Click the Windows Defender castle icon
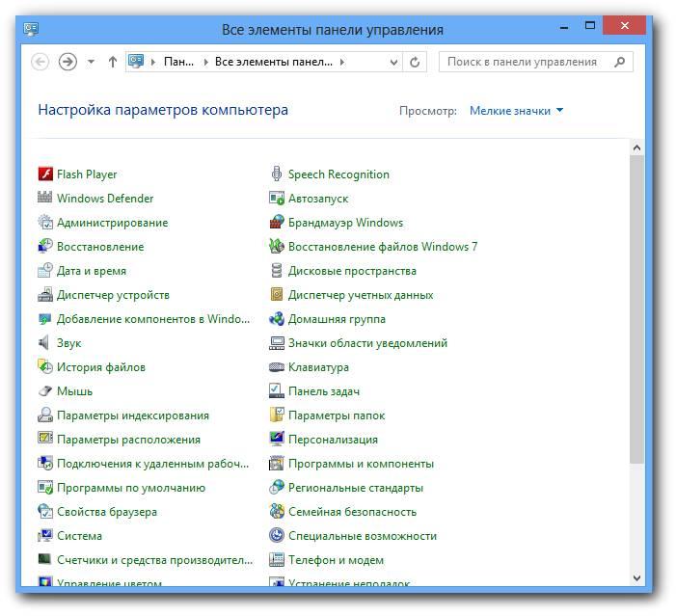 tap(45, 198)
